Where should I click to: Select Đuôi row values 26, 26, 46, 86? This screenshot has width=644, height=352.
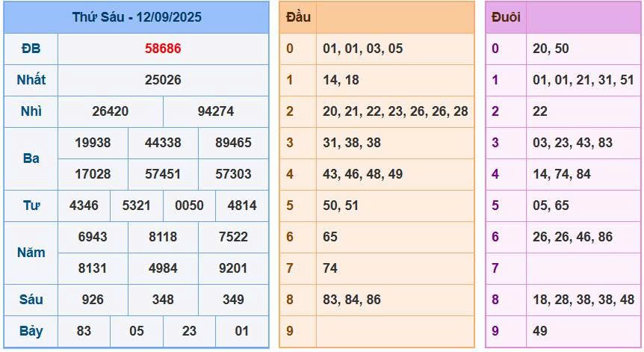[572, 237]
